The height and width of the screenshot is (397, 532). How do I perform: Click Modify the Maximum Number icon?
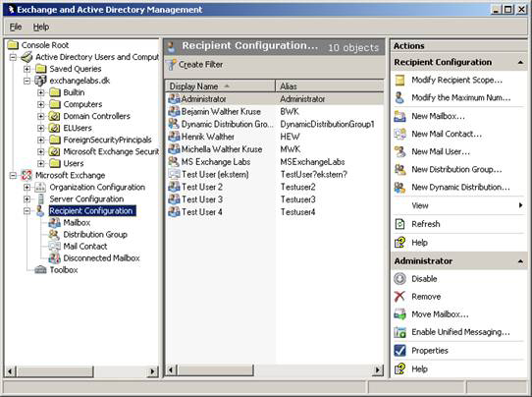coord(400,98)
